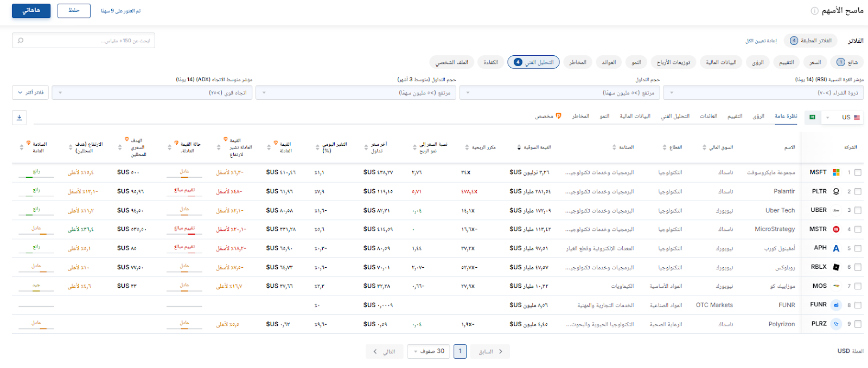
Task: Select the توزيعات الأرباح filter category chip
Action: coord(673,62)
